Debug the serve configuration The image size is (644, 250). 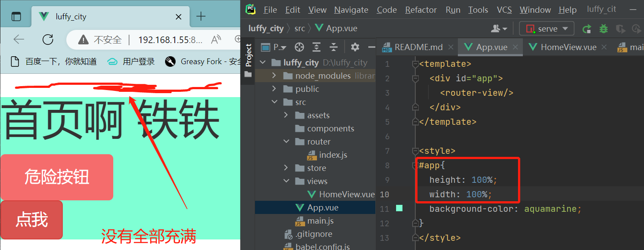tap(604, 29)
